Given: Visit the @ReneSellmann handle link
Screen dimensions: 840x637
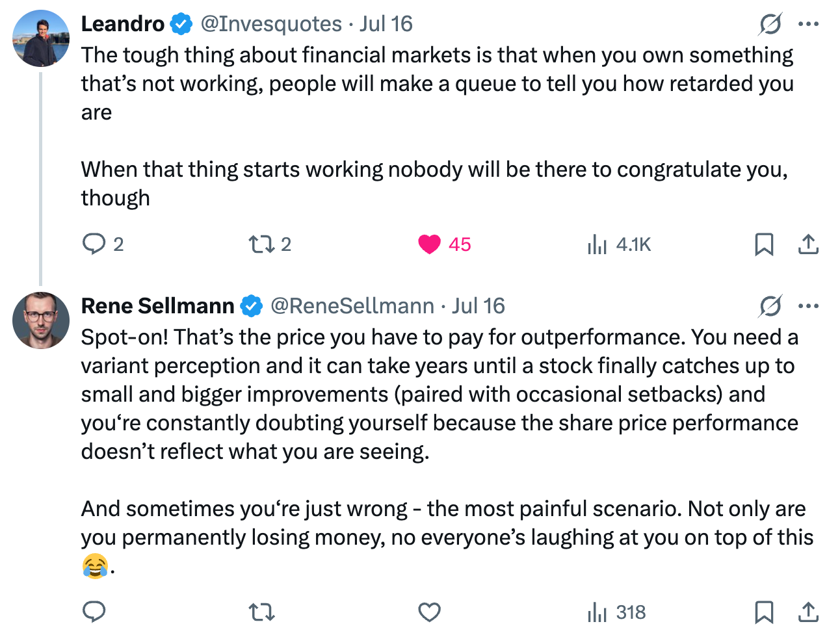Looking at the screenshot, I should click(352, 306).
